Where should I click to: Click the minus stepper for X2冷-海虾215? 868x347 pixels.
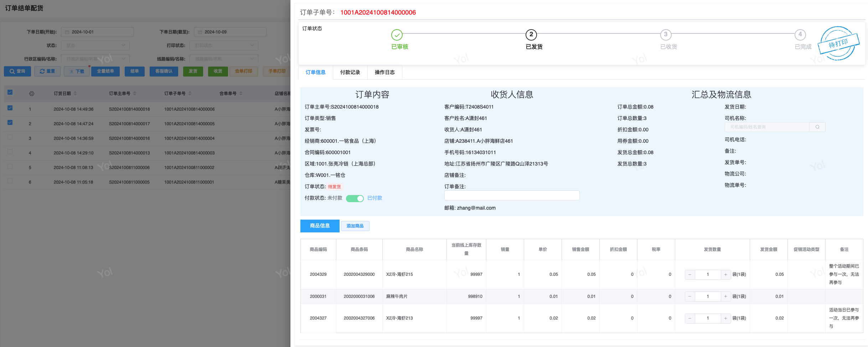[x=690, y=274]
